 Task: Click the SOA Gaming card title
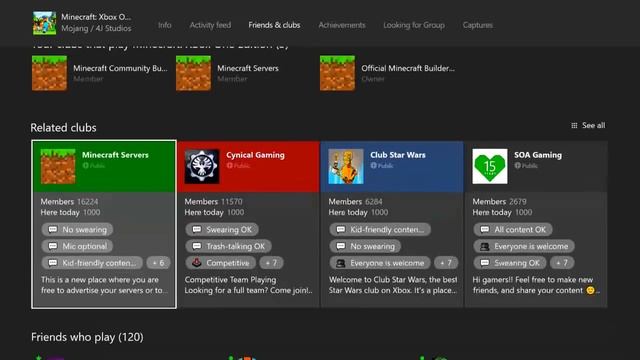538,155
